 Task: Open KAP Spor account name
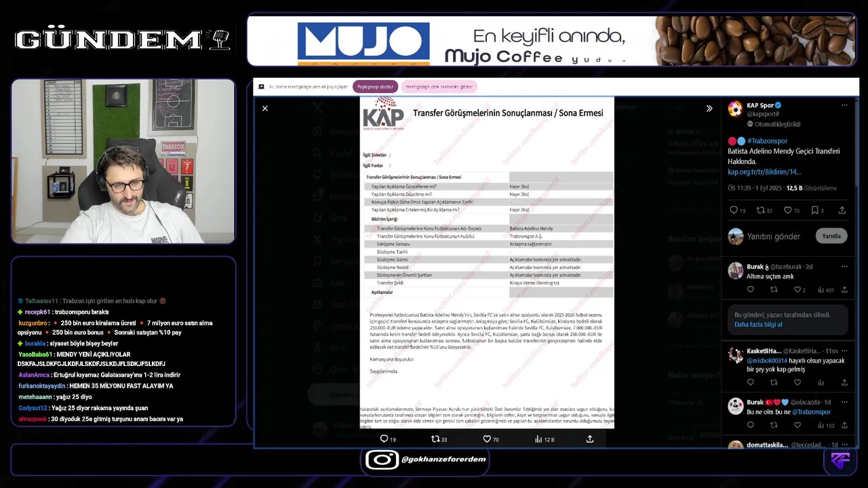[760, 105]
